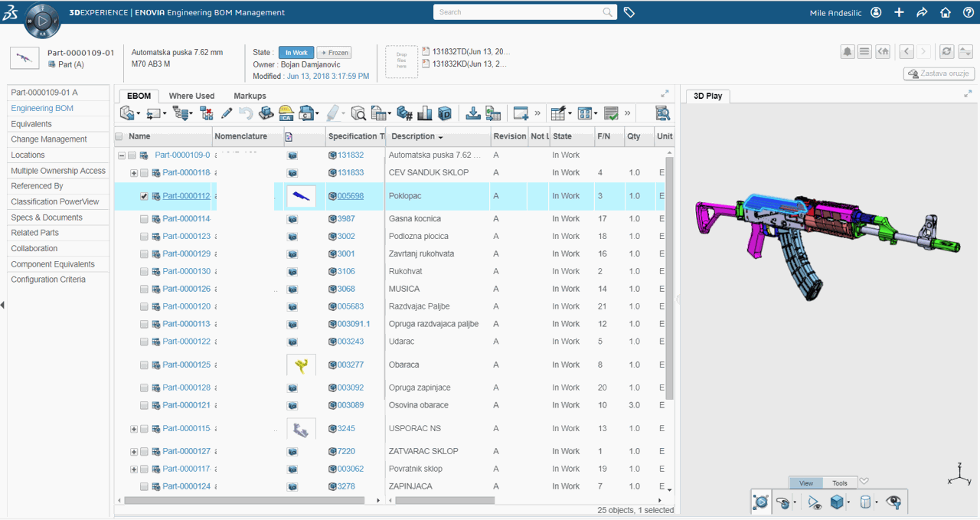Select the cube view icon in 3D Play panel

(x=837, y=502)
